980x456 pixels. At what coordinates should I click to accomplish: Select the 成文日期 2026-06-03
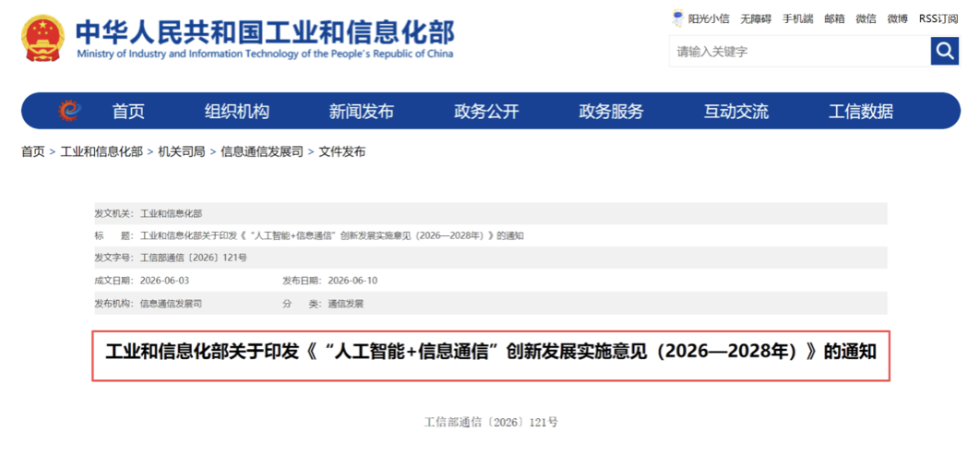(165, 281)
